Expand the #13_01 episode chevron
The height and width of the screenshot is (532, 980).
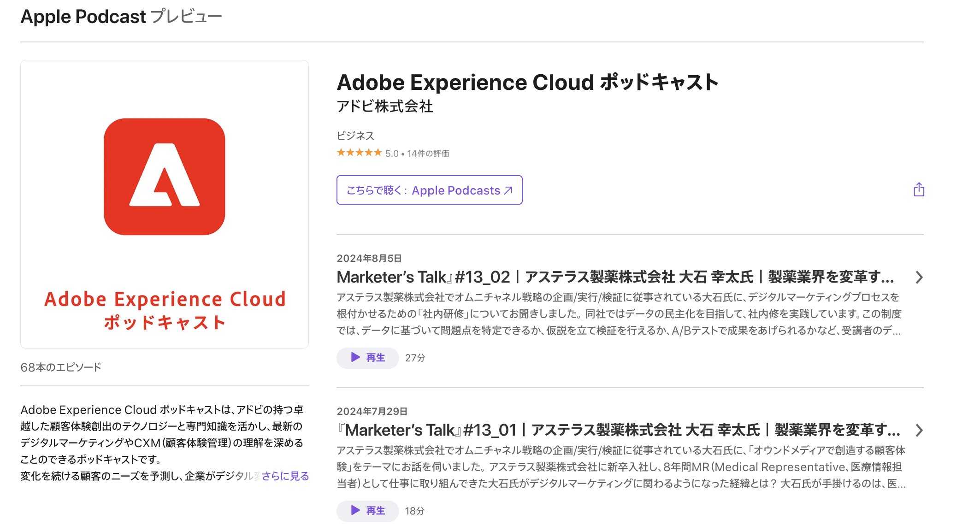[919, 430]
